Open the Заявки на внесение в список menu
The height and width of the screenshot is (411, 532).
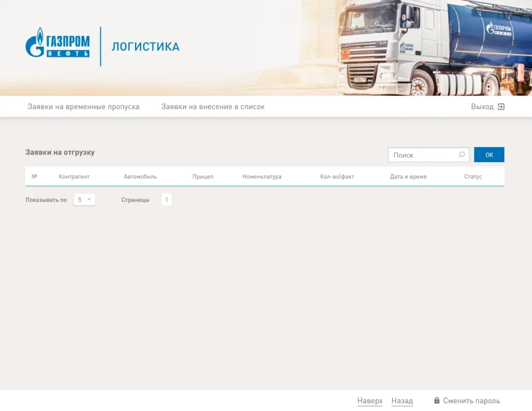[x=212, y=107]
